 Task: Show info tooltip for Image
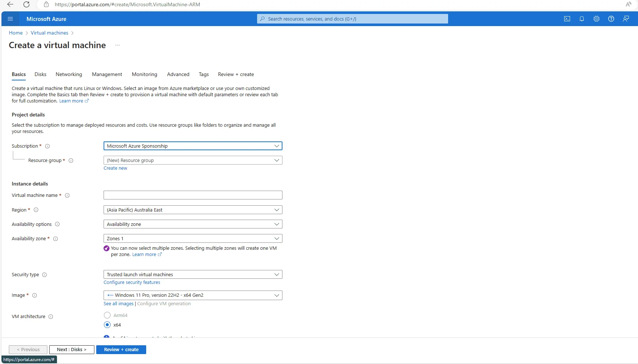[x=35, y=295]
